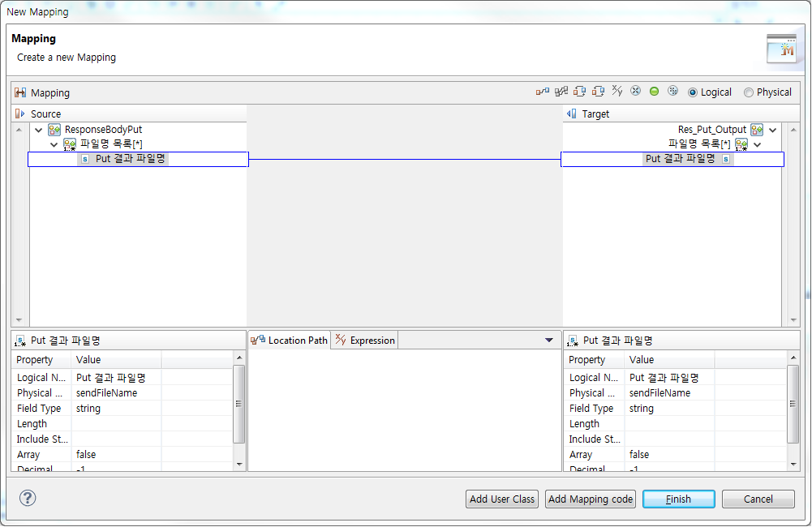Click the Add User Class button
The width and height of the screenshot is (812, 527).
pyautogui.click(x=501, y=499)
